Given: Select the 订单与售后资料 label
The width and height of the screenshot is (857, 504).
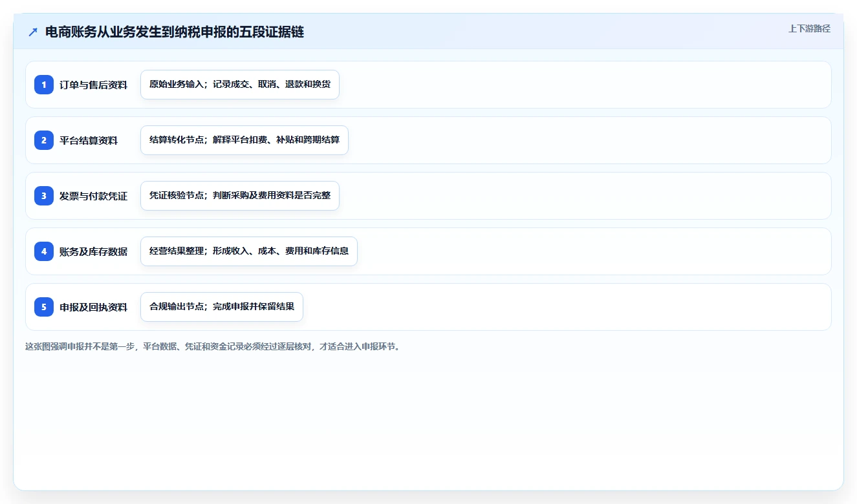Looking at the screenshot, I should click(x=94, y=85).
